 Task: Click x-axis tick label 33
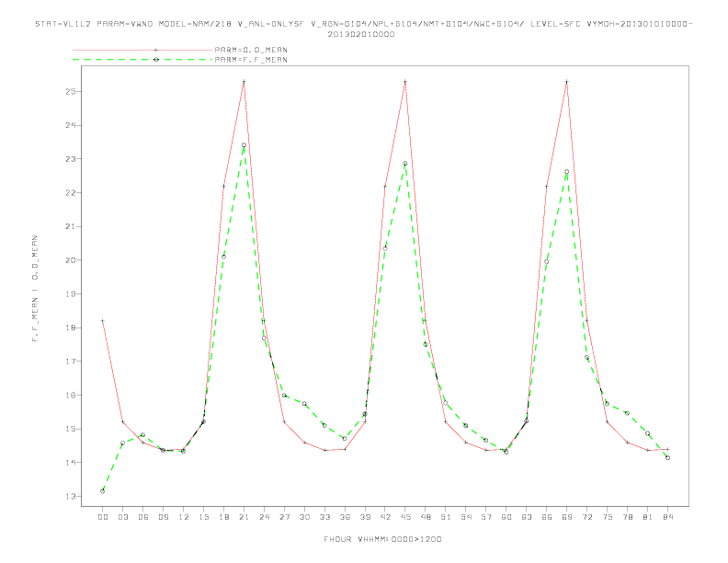(x=324, y=517)
